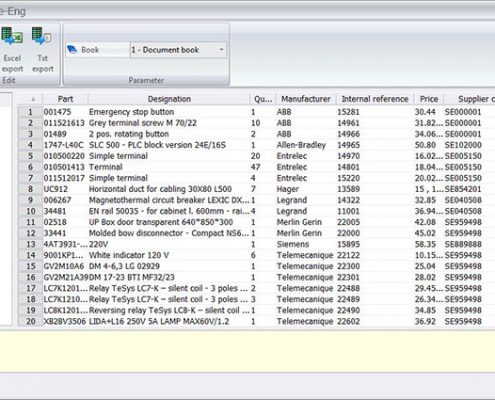Select row header number 1
The height and width of the screenshot is (400, 495).
click(x=30, y=112)
